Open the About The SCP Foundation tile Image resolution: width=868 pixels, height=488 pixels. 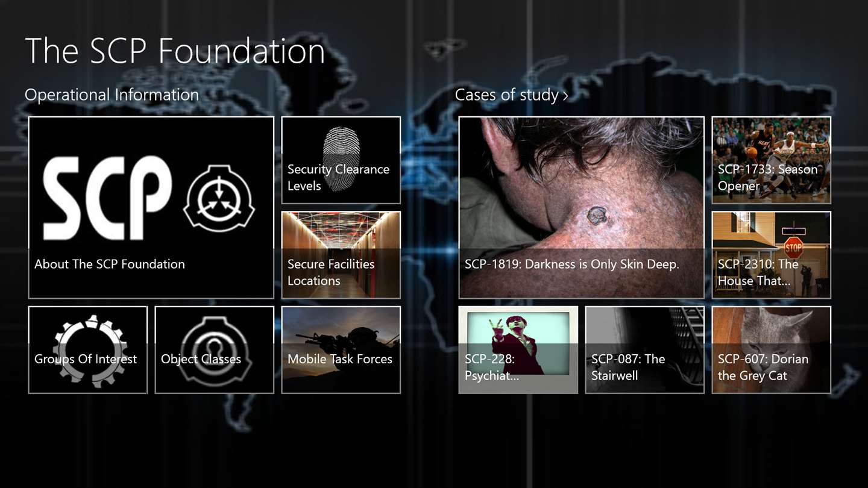[151, 208]
